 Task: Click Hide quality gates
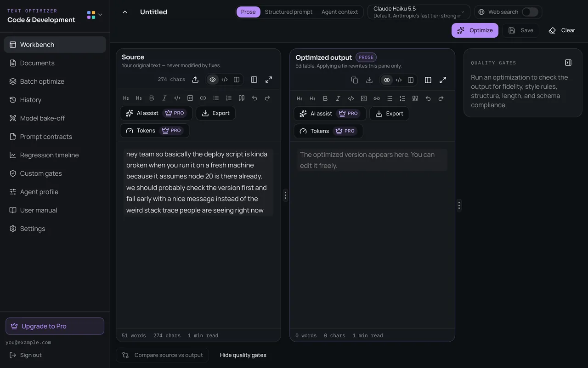point(243,355)
